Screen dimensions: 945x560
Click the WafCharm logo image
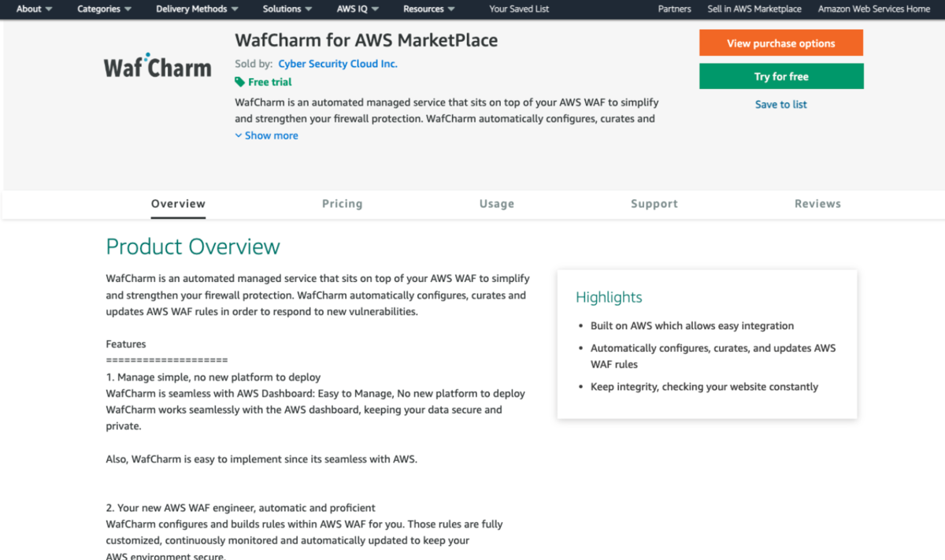click(157, 66)
